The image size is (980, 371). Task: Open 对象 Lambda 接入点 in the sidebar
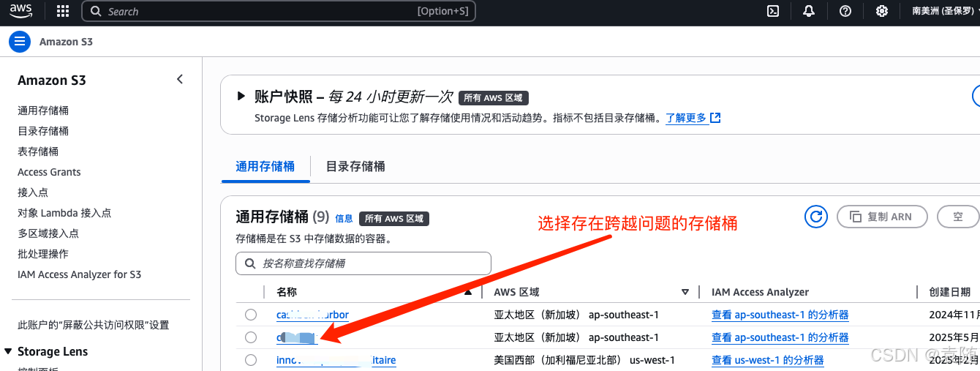64,213
